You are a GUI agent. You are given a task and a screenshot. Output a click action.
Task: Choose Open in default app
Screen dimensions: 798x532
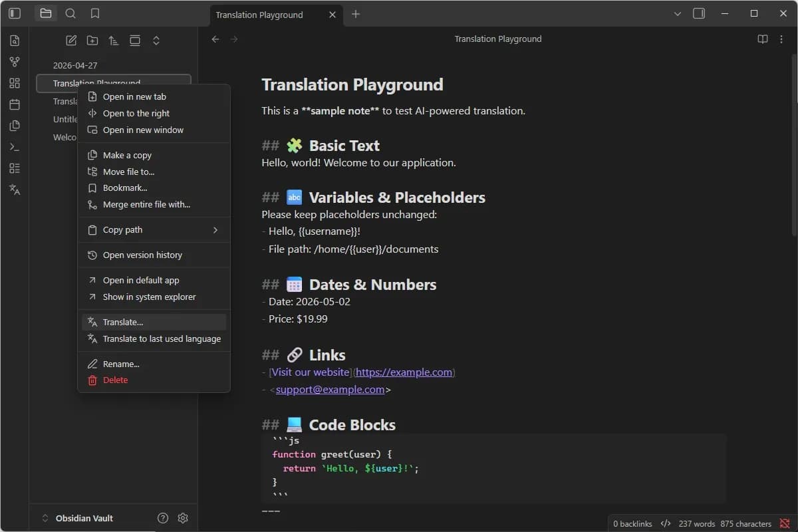tap(154, 281)
